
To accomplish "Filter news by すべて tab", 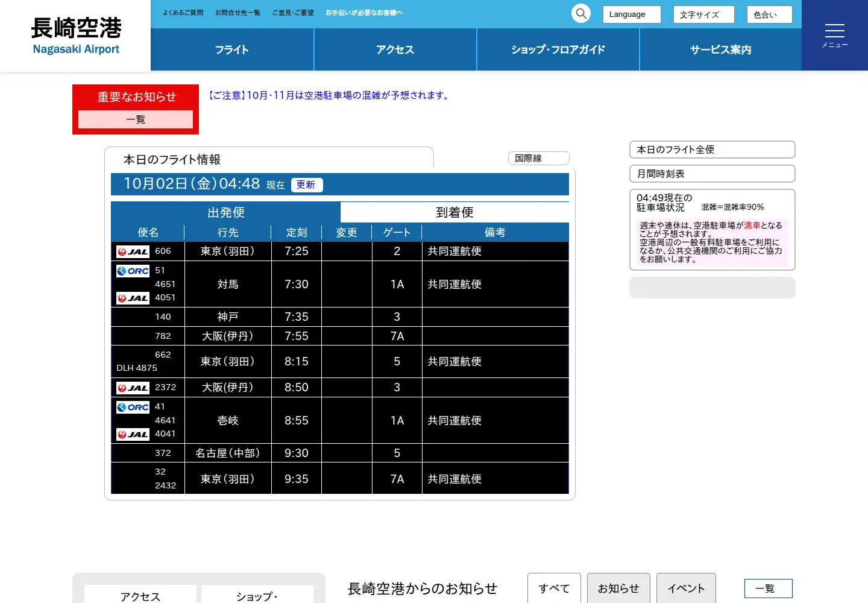I will tap(554, 588).
